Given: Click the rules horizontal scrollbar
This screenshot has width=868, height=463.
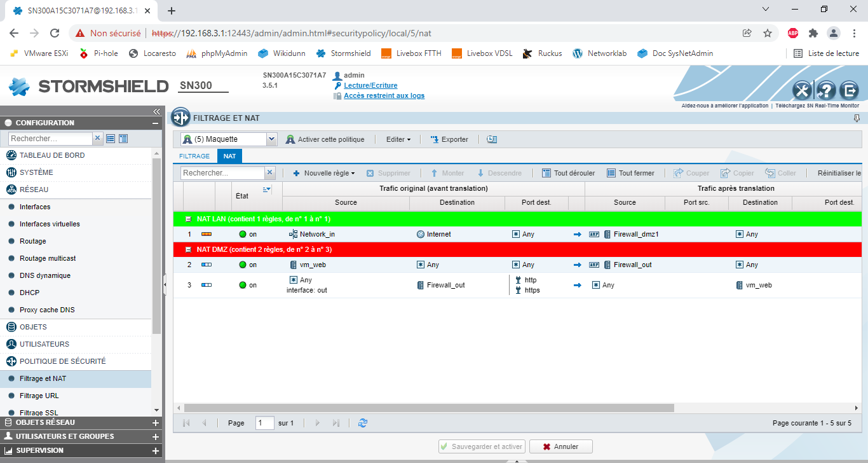Looking at the screenshot, I should [x=429, y=408].
